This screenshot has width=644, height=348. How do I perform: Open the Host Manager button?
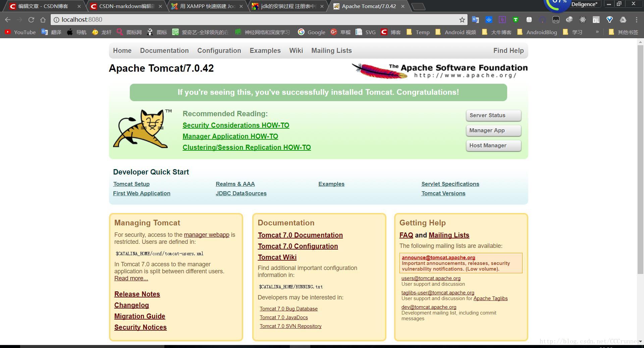[493, 145]
